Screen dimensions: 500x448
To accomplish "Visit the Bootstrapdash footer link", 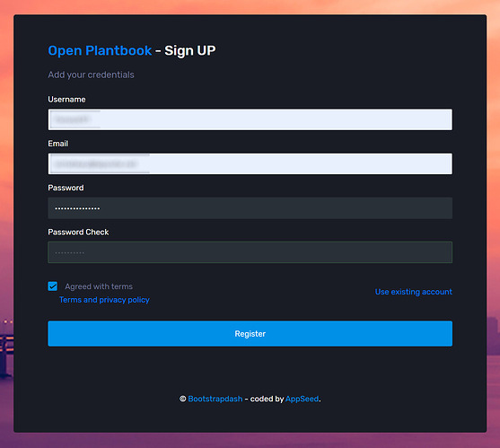I will [215, 399].
